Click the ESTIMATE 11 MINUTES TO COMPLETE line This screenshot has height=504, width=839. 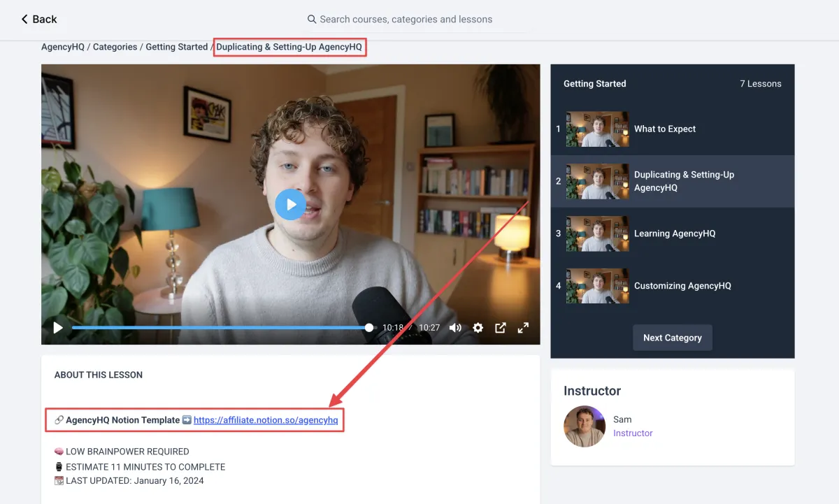pyautogui.click(x=140, y=466)
